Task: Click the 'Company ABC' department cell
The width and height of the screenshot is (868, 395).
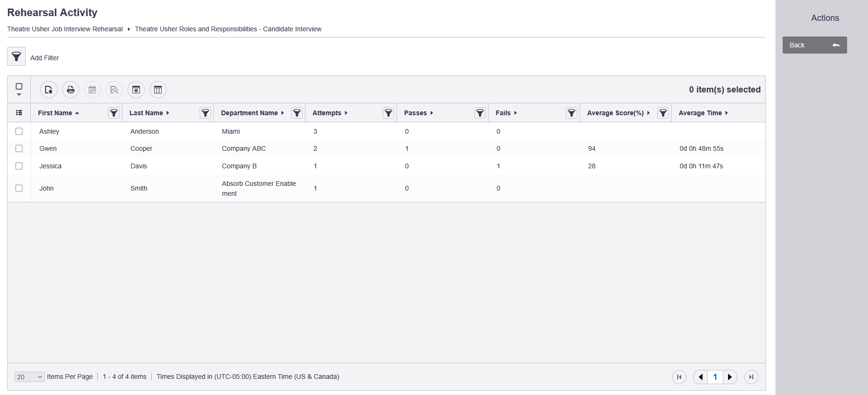Action: 244,148
